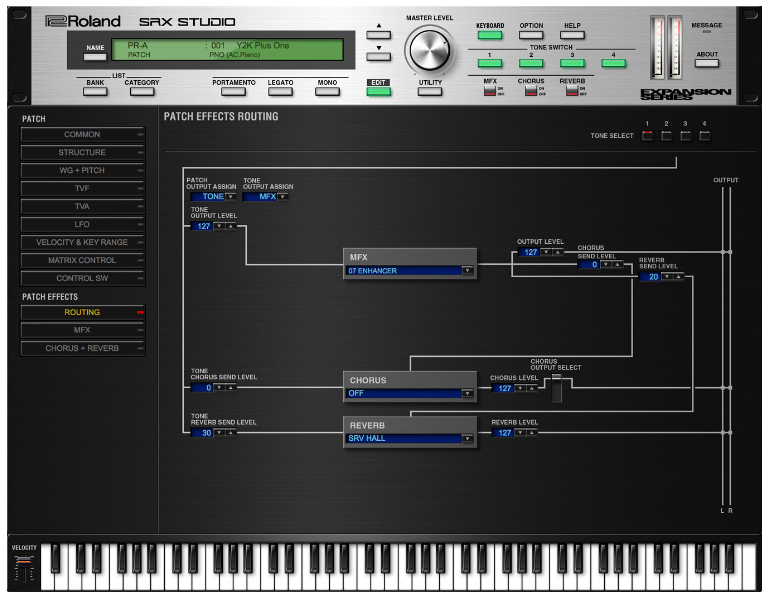Decrease MFX Reverb Send Level
The image size is (773, 600).
click(x=667, y=277)
